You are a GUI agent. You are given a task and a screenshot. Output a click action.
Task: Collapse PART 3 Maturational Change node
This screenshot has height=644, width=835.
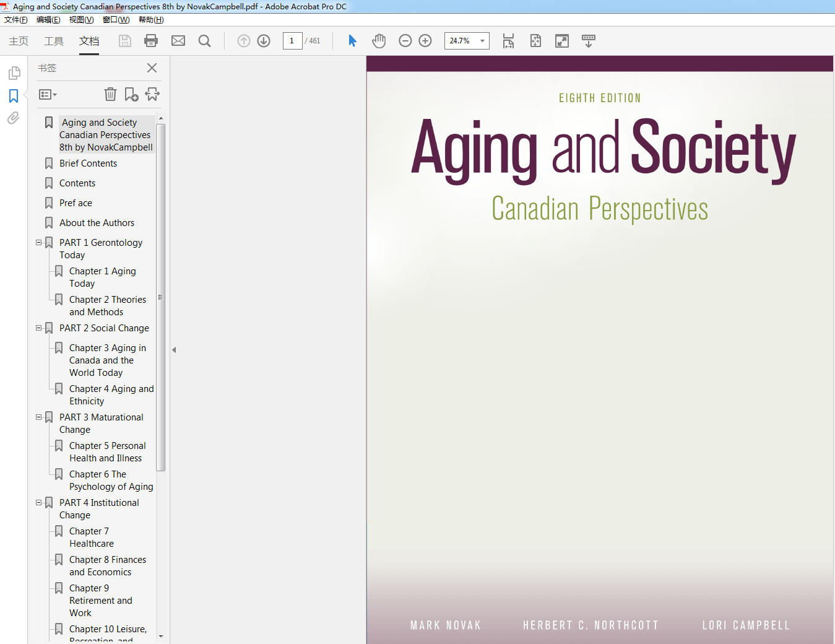point(39,417)
